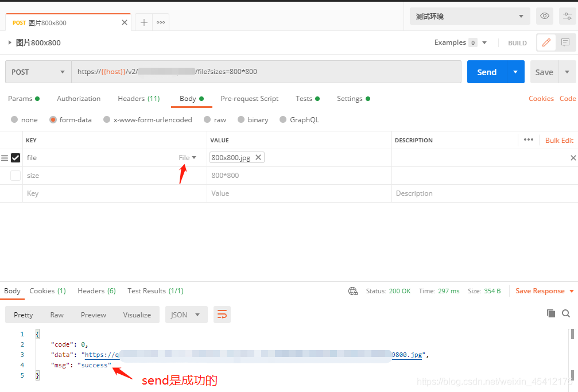
Task: Open new request tab with plus icon
Action: click(143, 22)
